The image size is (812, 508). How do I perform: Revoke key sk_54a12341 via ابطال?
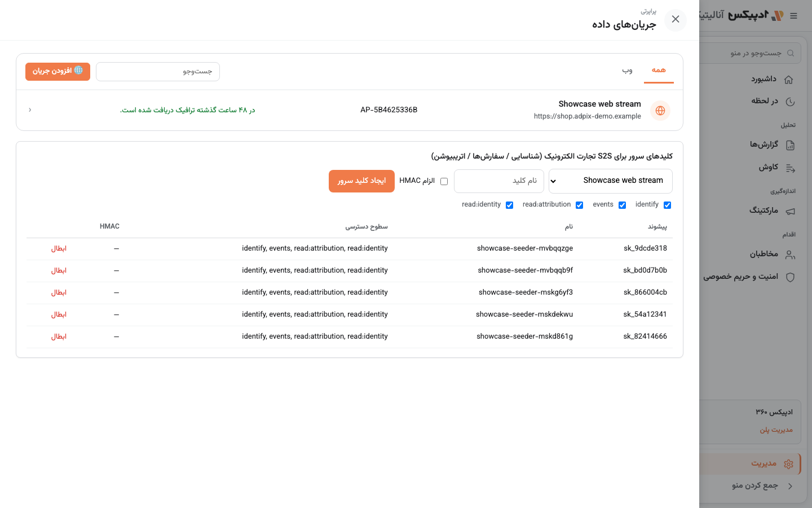(59, 314)
